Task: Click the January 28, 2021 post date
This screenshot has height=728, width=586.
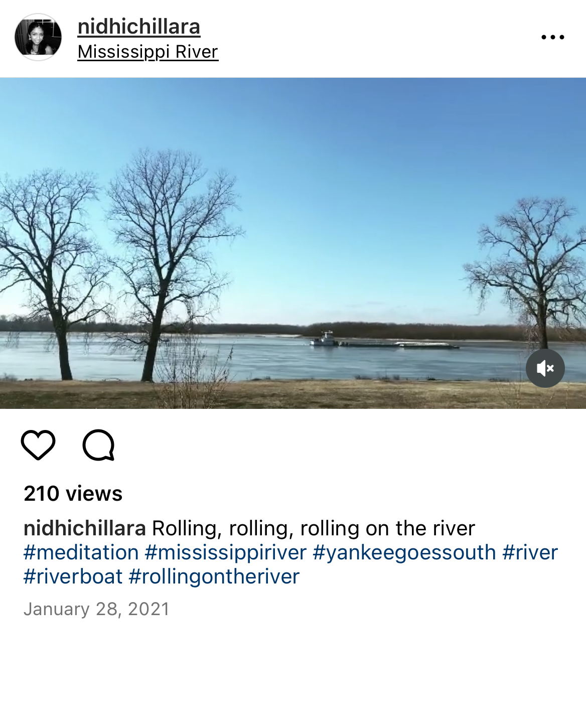Action: pyautogui.click(x=97, y=609)
